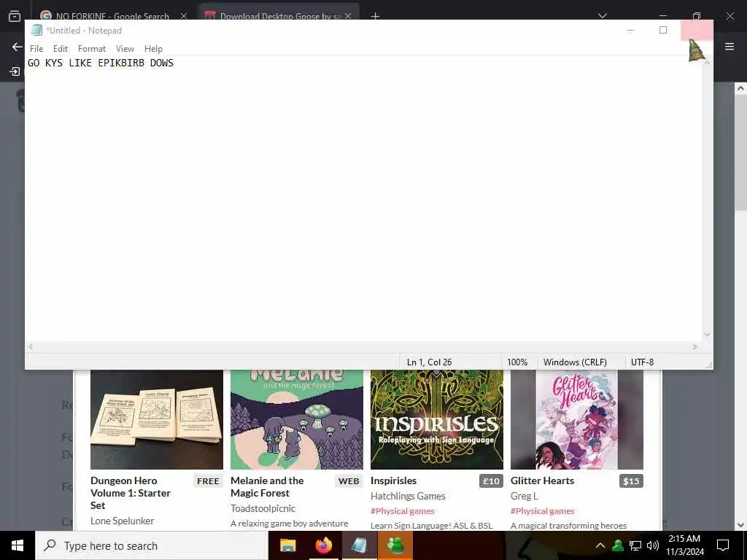Visit the Toadstoolpicnic author link

263,508
